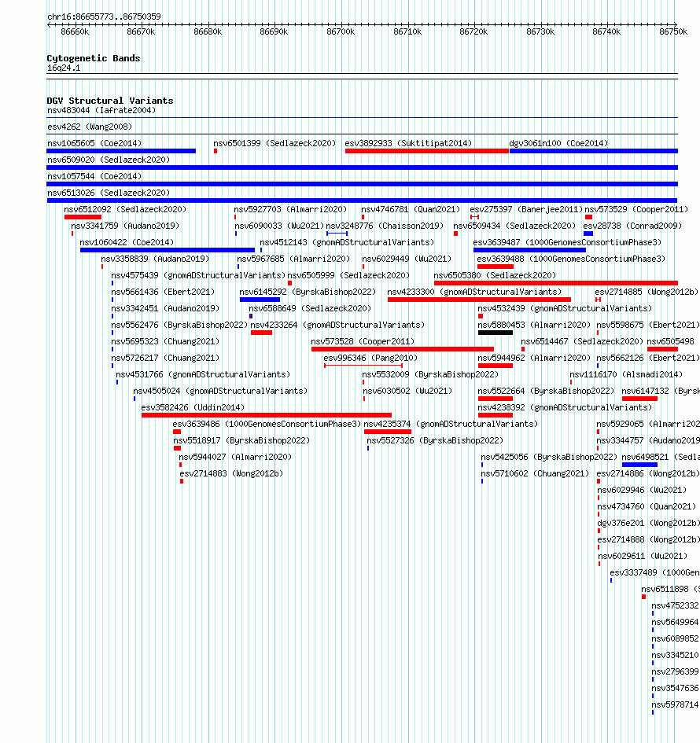
Task: Click the nsv573528 (Cooper2011) red bar
Action: click(x=403, y=350)
